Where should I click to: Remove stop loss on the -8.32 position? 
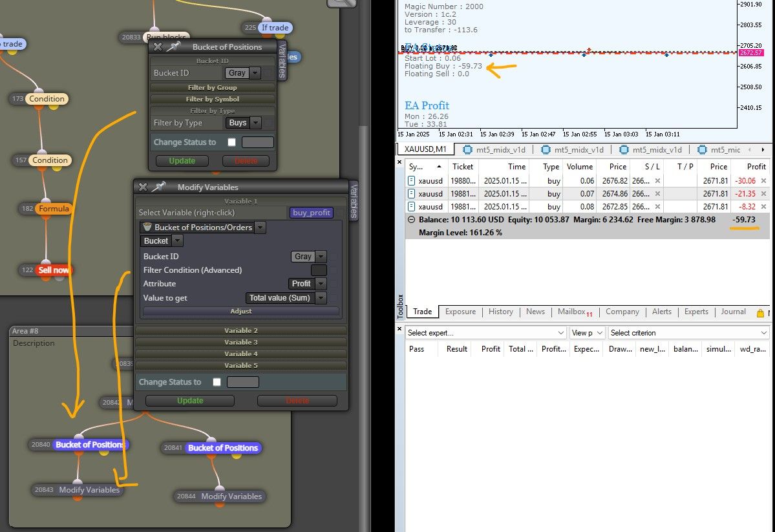point(657,207)
